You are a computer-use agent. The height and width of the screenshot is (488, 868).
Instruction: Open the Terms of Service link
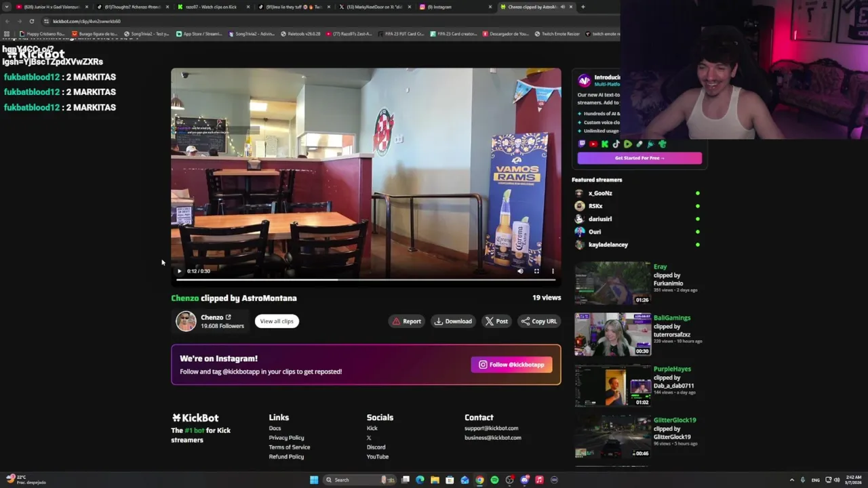(290, 447)
